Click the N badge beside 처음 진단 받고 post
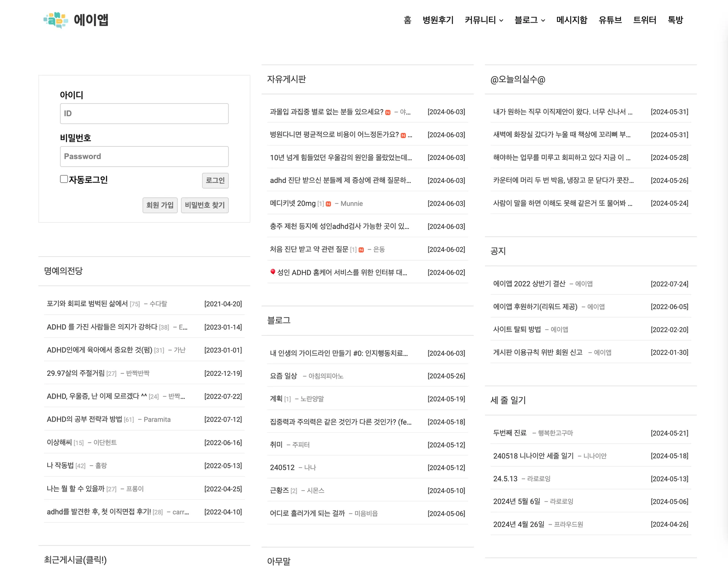The width and height of the screenshot is (728, 566). click(361, 250)
